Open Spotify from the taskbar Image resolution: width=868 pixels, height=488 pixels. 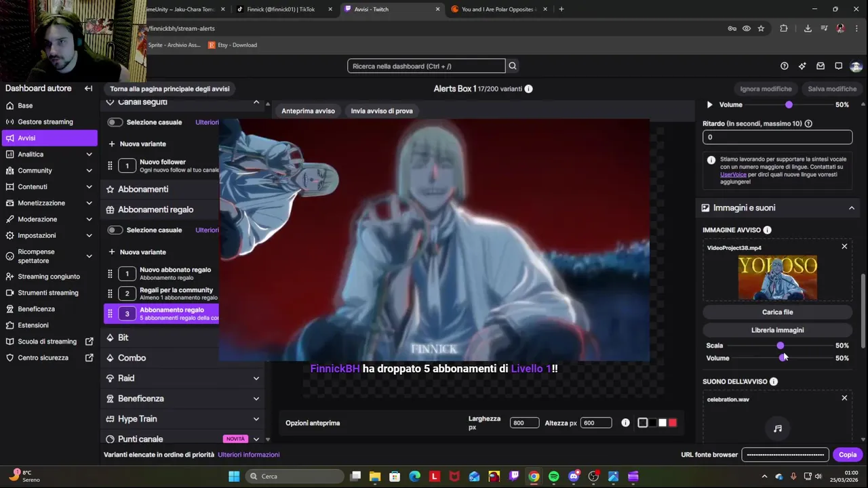(x=553, y=476)
